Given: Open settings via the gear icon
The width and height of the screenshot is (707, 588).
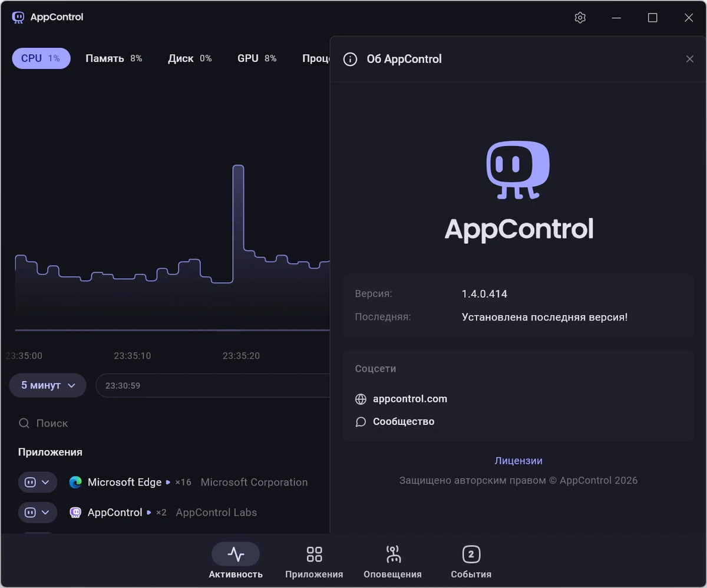Looking at the screenshot, I should [x=580, y=18].
